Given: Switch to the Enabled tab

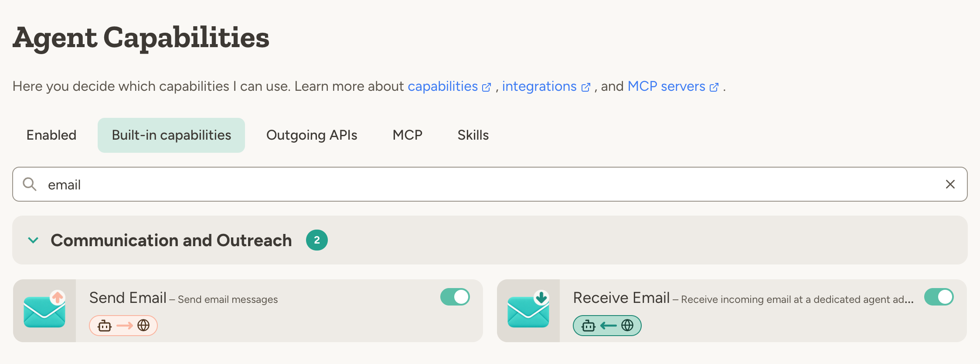Looking at the screenshot, I should [x=51, y=135].
